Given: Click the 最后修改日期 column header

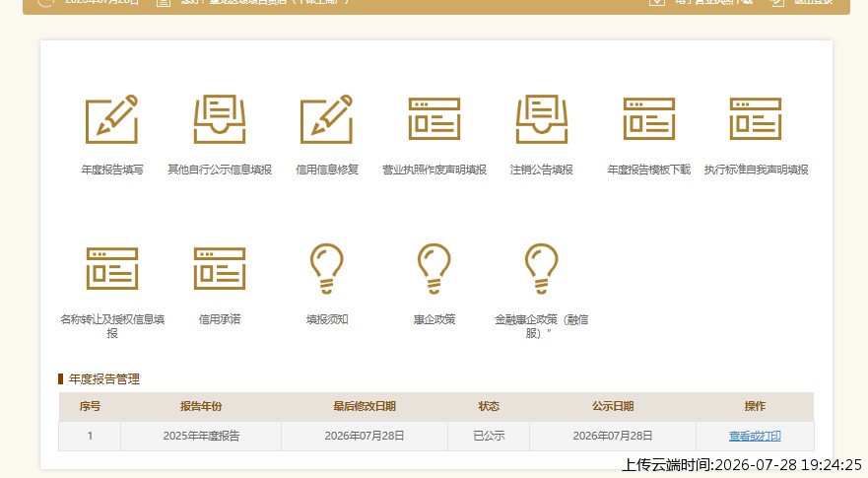Looking at the screenshot, I should pos(365,406).
